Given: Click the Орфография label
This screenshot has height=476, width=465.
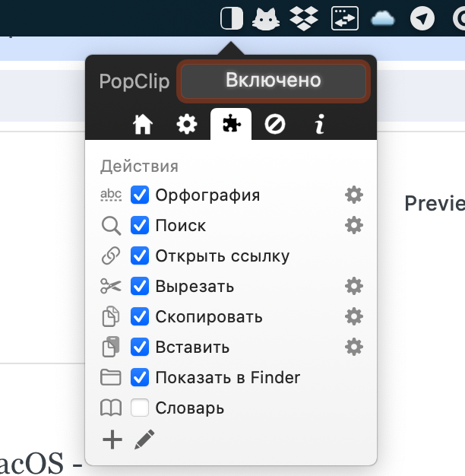Looking at the screenshot, I should point(207,195).
